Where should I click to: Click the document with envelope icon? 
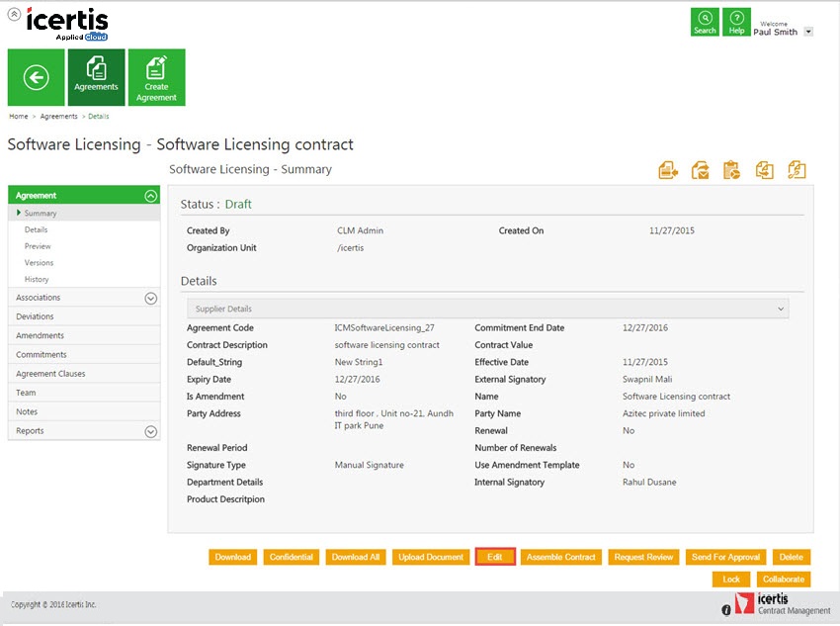pyautogui.click(x=701, y=170)
